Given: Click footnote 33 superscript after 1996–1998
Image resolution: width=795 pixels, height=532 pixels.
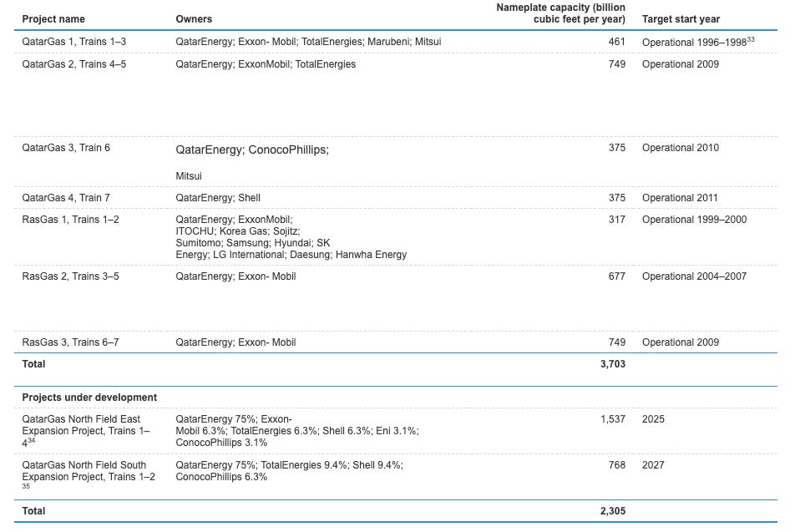Looking at the screenshot, I should click(751, 39).
